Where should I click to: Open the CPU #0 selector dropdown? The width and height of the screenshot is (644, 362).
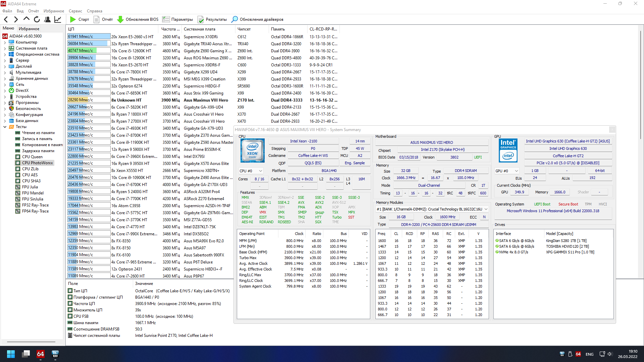251,171
